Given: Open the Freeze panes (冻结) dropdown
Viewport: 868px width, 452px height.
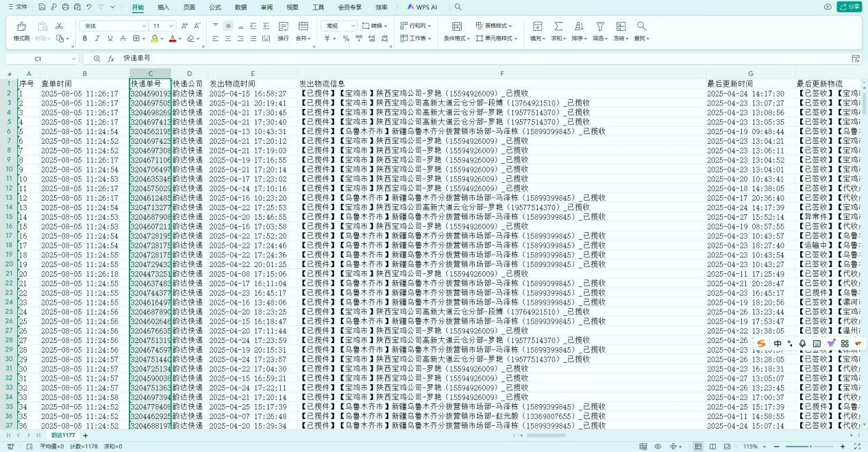Looking at the screenshot, I should coord(621,32).
